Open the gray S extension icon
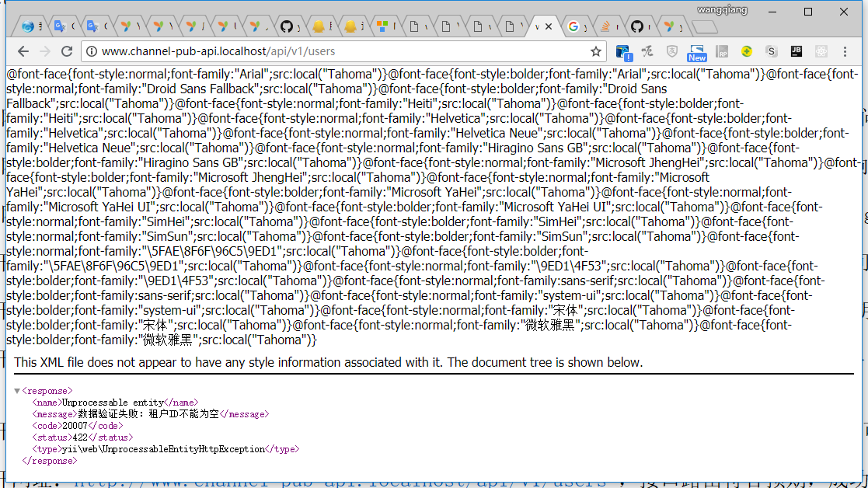 tap(771, 51)
